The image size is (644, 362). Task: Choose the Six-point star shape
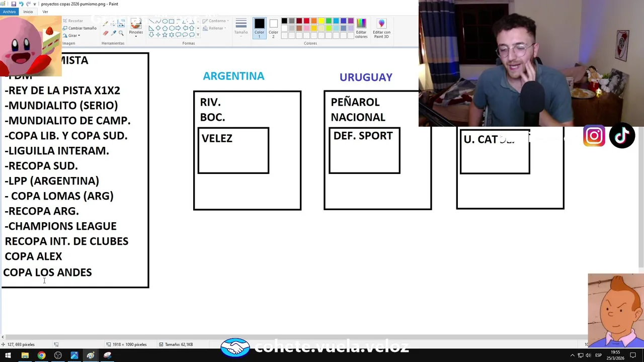point(172,35)
